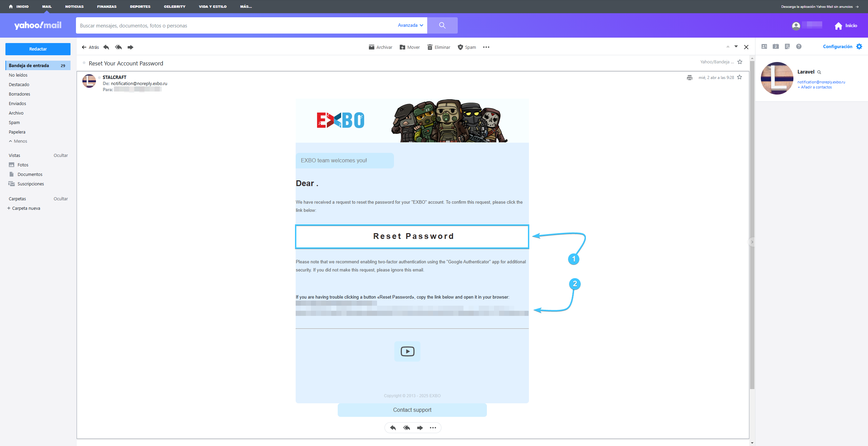Click Contact support link

412,410
